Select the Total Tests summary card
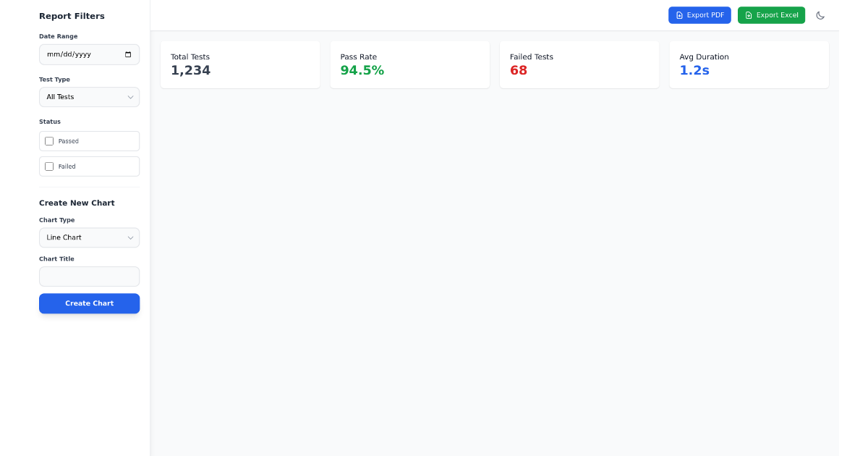Viewport: 868px width, 456px height. (x=240, y=64)
